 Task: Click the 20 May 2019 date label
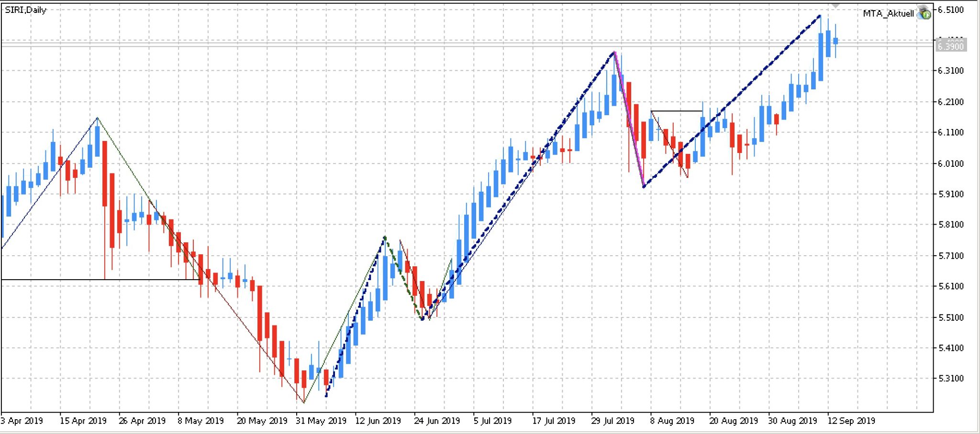pos(262,421)
